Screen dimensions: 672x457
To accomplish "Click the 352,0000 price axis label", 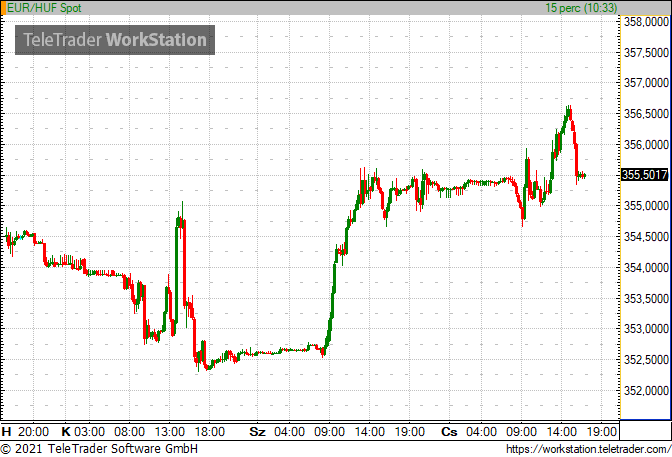I will click(x=646, y=391).
